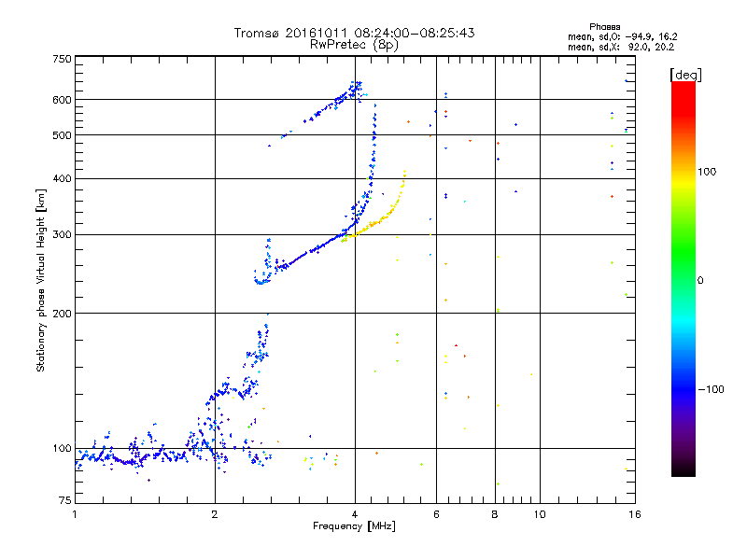Click the x-axis '6' tick label
The height and width of the screenshot is (560, 747).
pos(436,514)
